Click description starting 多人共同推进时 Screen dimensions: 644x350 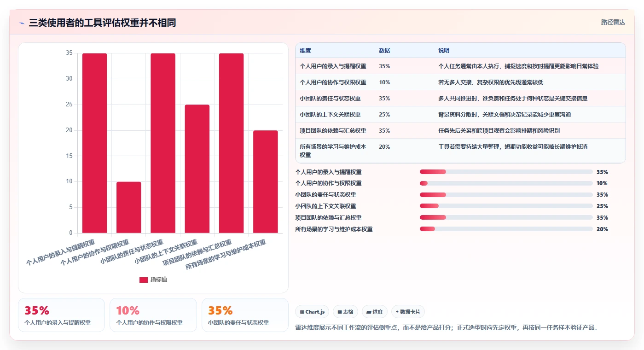point(513,99)
